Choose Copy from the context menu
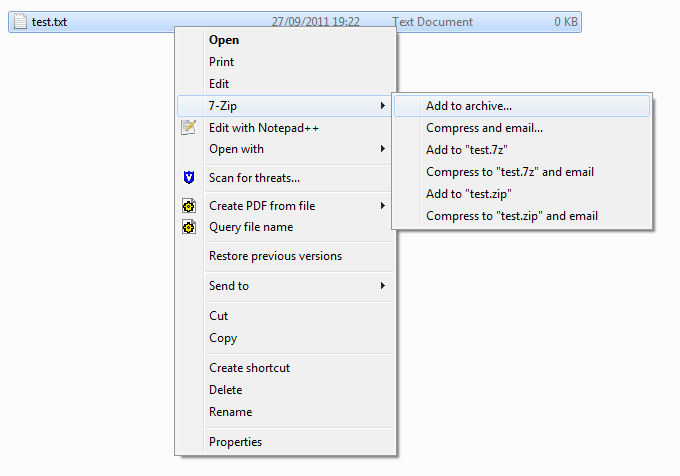Screen dimensions: 680x476 coord(284,338)
